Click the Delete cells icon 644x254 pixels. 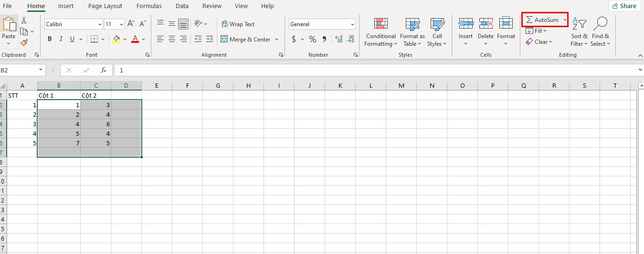tap(486, 23)
